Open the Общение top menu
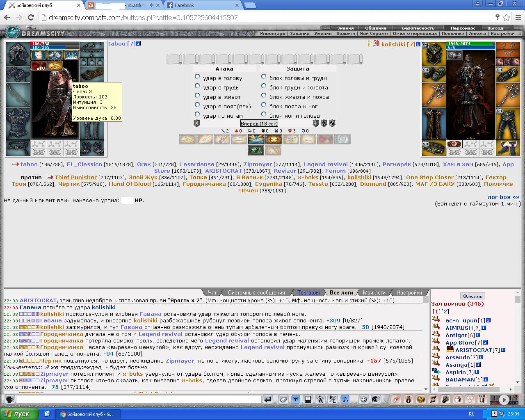This screenshot has width=525, height=420. tap(375, 28)
